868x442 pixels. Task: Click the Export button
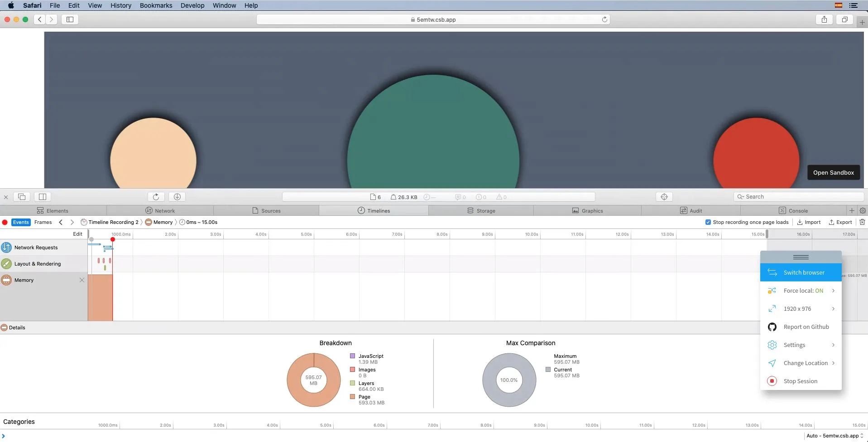tap(840, 222)
